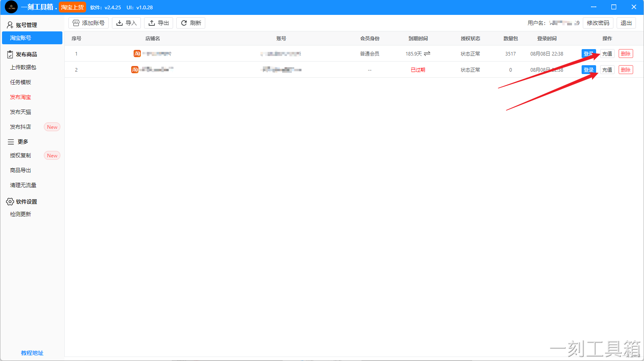Minimize the 一刻工具箱 window
This screenshot has width=644, height=361.
594,7
